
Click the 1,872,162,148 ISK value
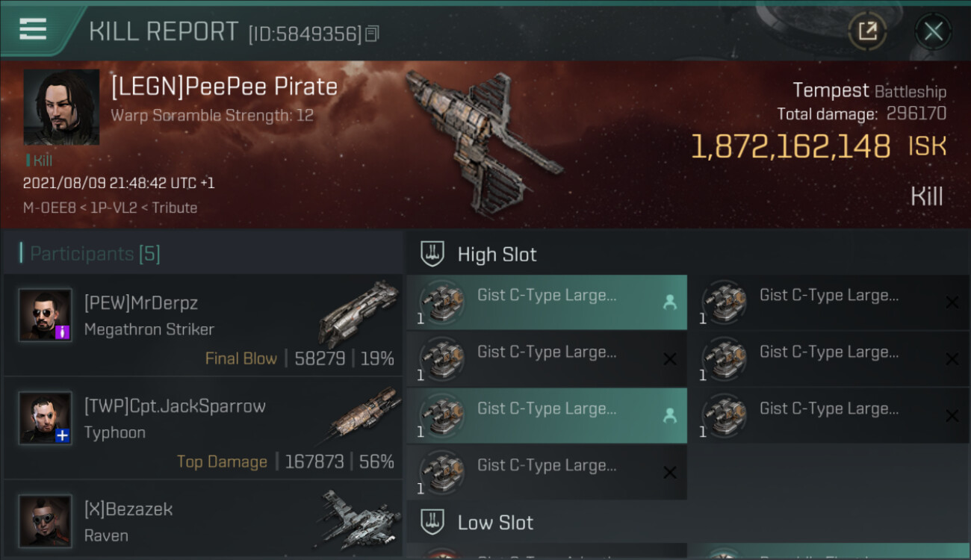pos(790,147)
